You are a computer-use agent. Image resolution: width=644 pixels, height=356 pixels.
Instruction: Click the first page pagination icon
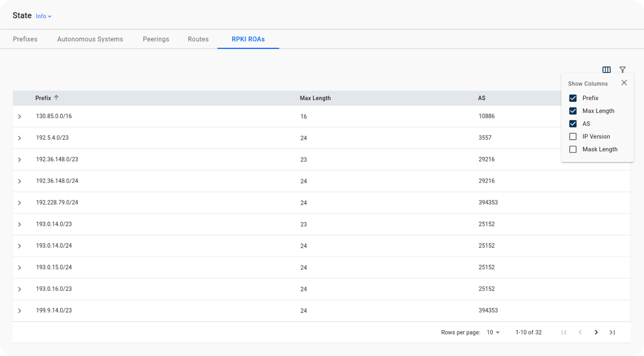tap(564, 333)
